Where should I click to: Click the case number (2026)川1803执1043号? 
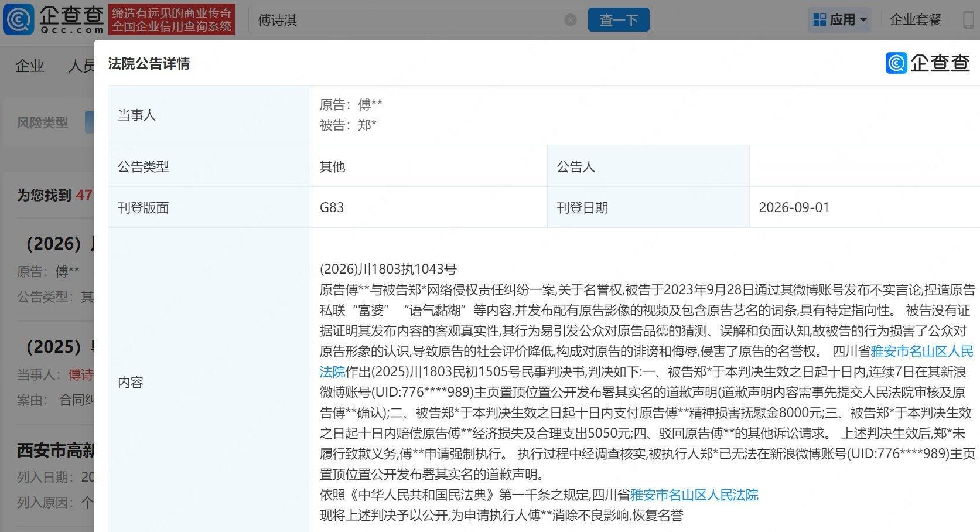click(388, 270)
